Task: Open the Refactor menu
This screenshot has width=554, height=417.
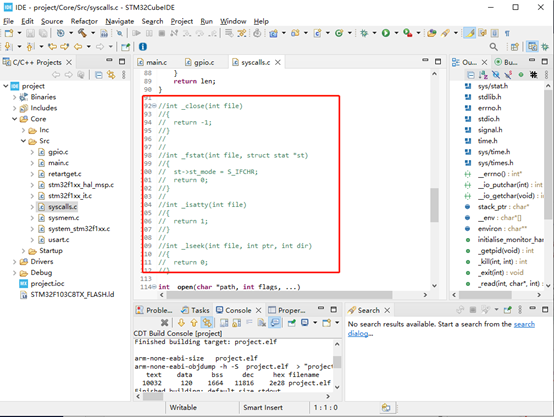Action: tap(84, 21)
